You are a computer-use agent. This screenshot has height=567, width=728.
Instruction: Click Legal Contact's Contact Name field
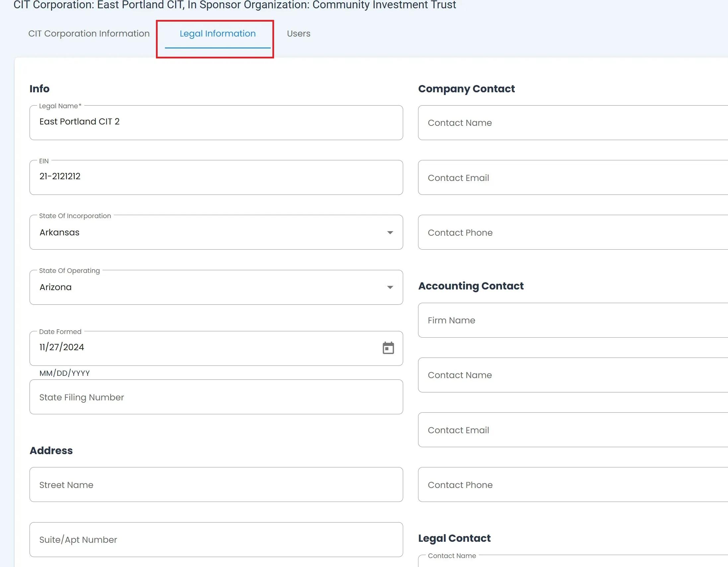[573, 562]
